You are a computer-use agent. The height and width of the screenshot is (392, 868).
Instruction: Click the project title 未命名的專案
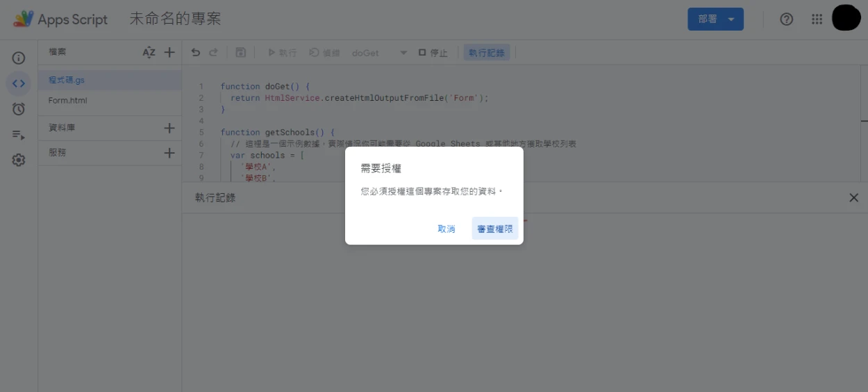coord(175,19)
